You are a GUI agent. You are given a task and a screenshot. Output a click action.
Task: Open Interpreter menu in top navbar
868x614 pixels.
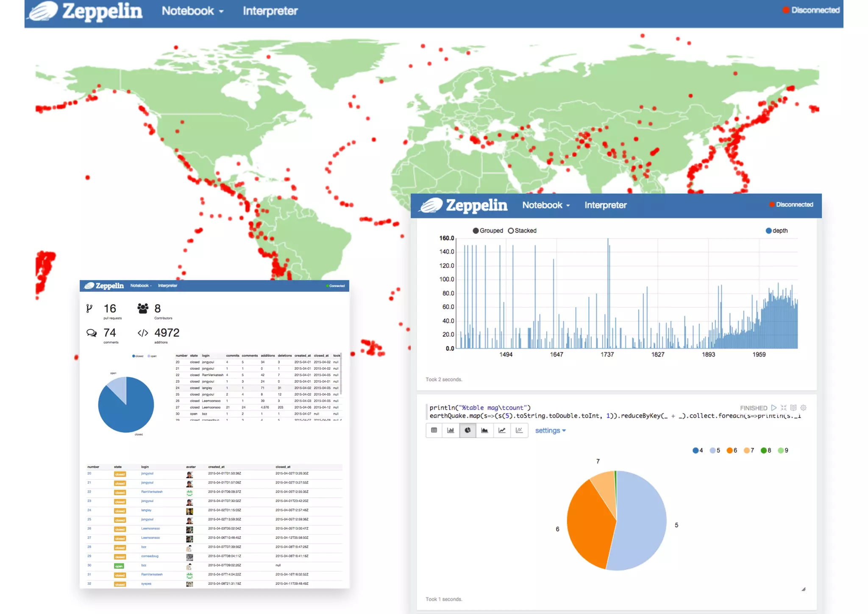point(270,11)
